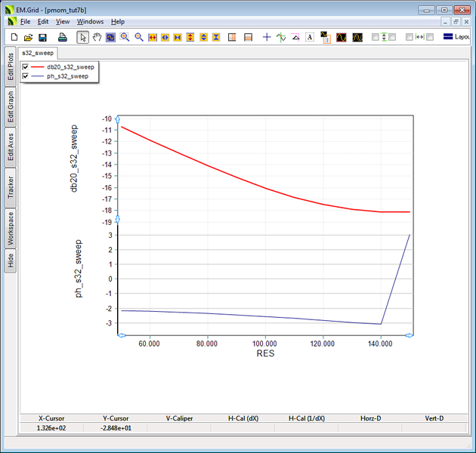Image resolution: width=476 pixels, height=453 pixels.
Task: Click the Print icon in toolbar
Action: [63, 37]
